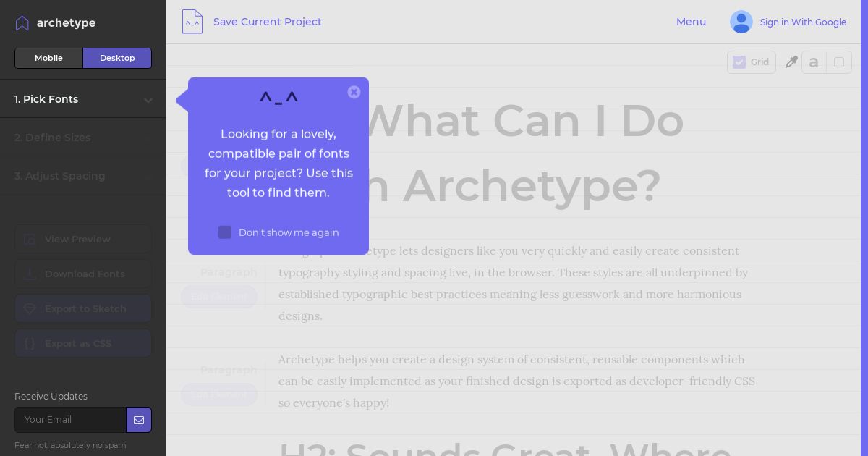
Task: Click 'Fear not, absolutely no spam' text
Action: 70,445
